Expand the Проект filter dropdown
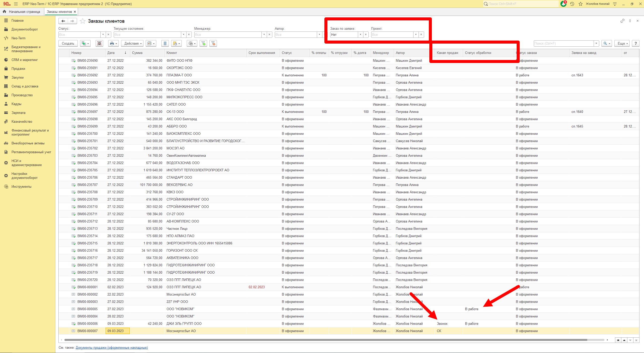This screenshot has height=353, width=644. pyautogui.click(x=416, y=35)
